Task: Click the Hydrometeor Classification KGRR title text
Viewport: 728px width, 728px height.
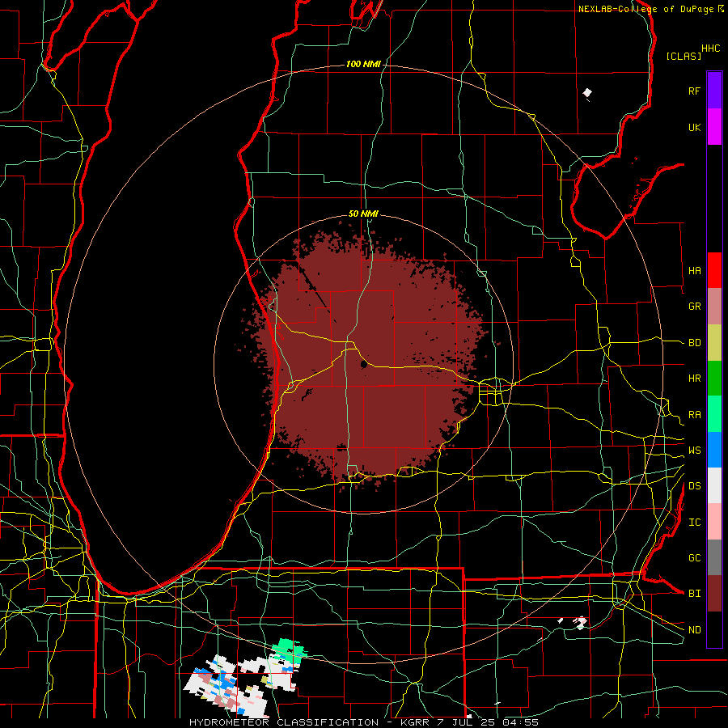Action: [x=364, y=722]
